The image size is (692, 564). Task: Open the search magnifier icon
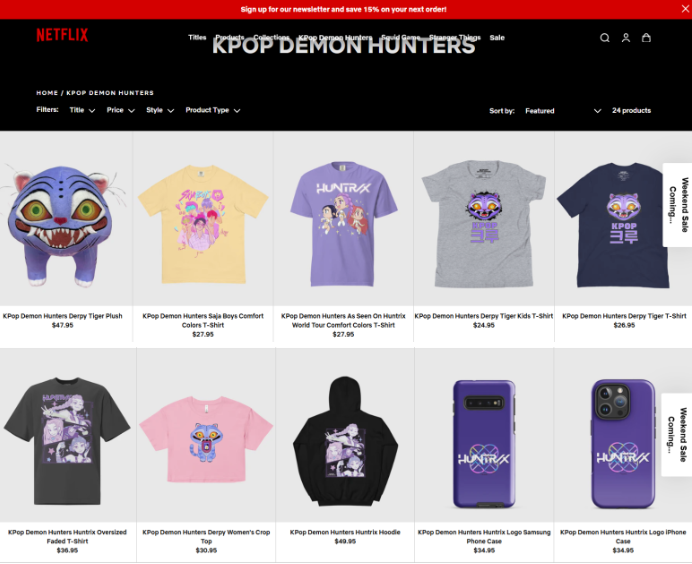[x=605, y=38]
